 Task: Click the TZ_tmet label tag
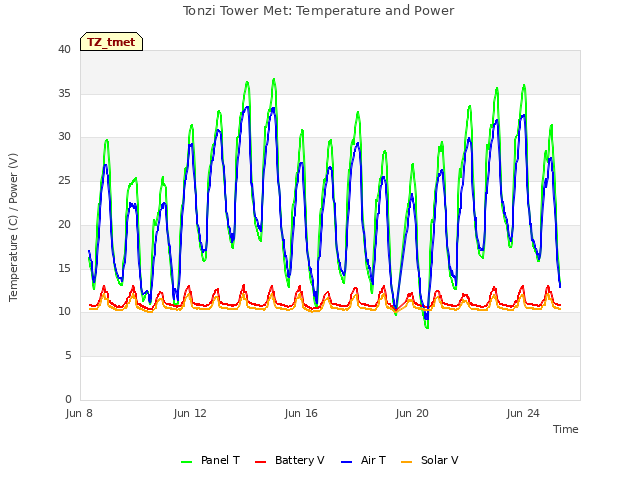(111, 42)
